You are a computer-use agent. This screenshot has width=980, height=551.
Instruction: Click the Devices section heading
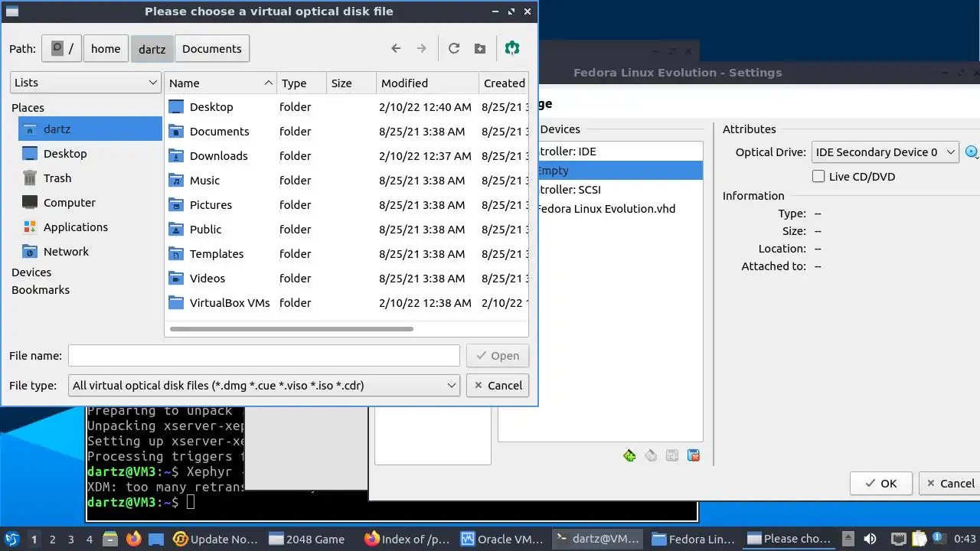pyautogui.click(x=31, y=272)
